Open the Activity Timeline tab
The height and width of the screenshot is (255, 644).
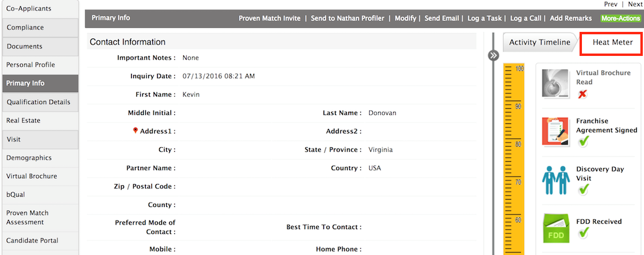(x=539, y=42)
